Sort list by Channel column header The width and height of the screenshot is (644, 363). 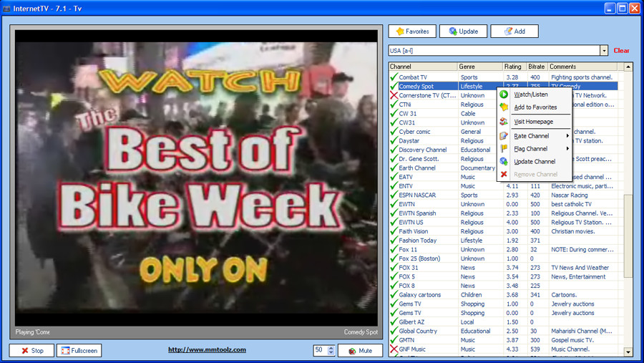(423, 67)
